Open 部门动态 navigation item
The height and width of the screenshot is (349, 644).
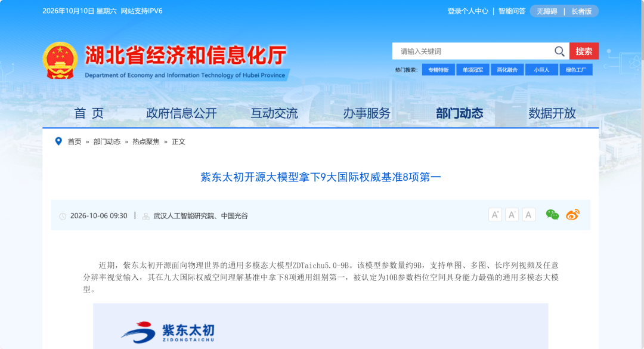460,113
